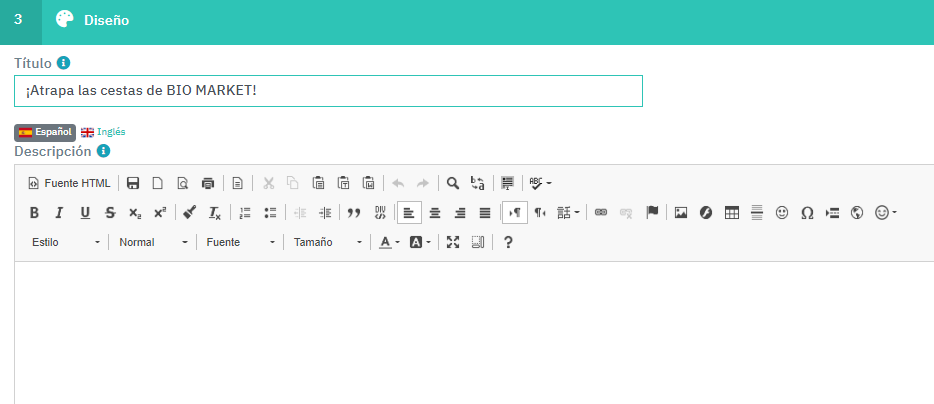Open the text color picker
The width and height of the screenshot is (934, 404).
click(390, 243)
